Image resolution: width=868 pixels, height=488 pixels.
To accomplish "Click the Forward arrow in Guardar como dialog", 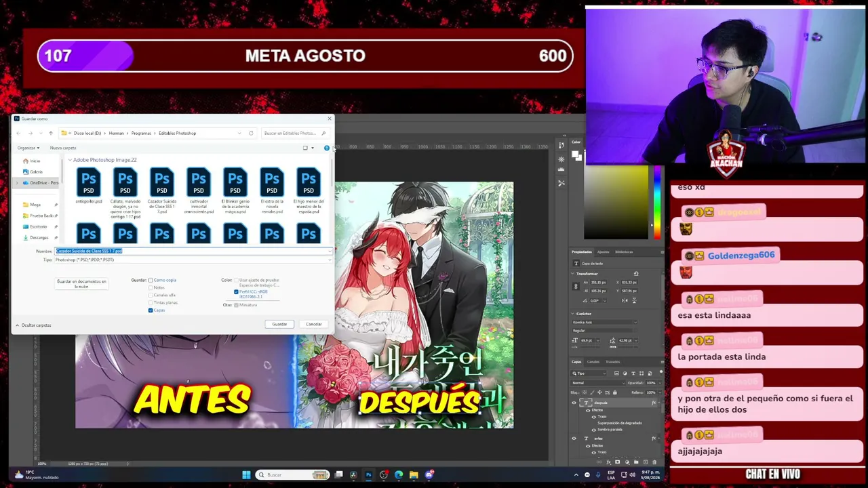I will click(30, 134).
